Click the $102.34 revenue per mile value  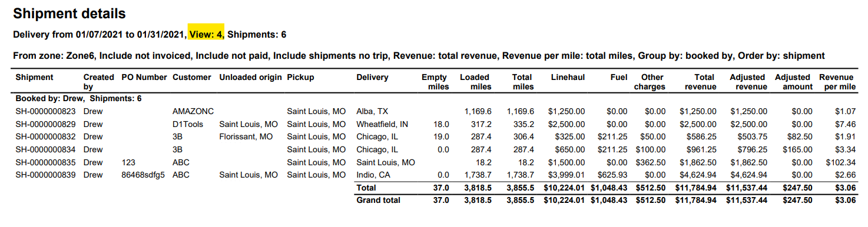[841, 162]
